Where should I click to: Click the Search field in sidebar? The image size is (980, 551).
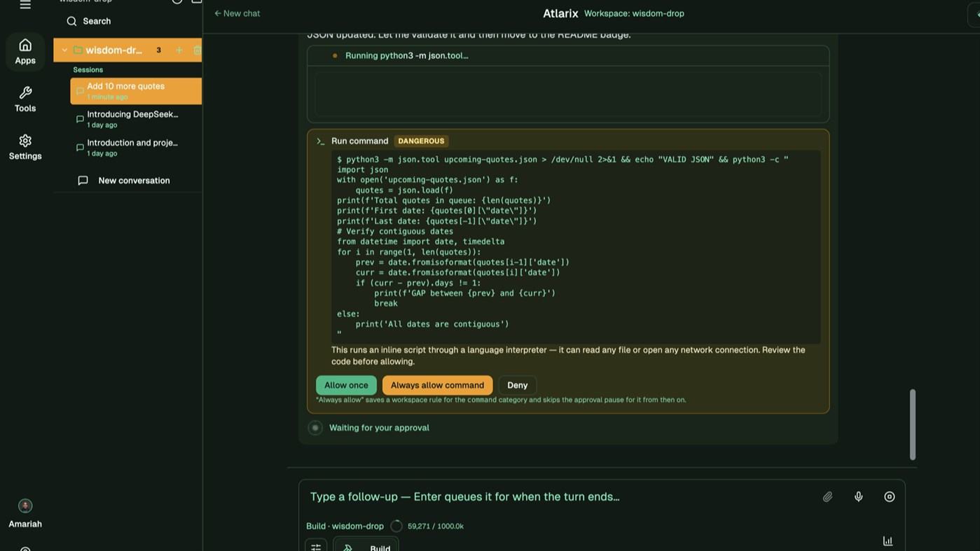point(127,21)
